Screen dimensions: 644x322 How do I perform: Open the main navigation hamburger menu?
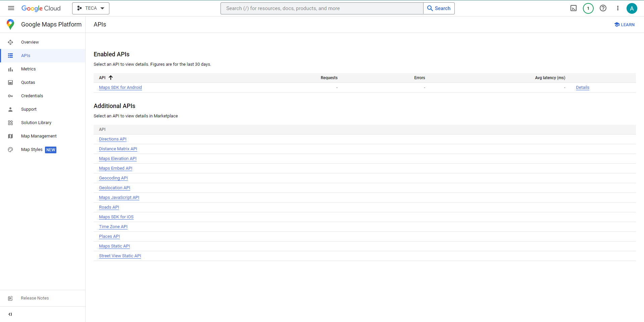coord(11,8)
